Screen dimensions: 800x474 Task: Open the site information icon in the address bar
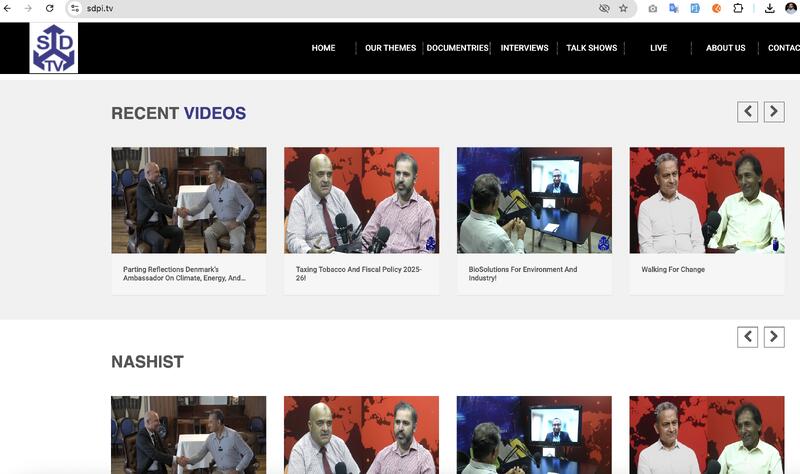coord(75,8)
